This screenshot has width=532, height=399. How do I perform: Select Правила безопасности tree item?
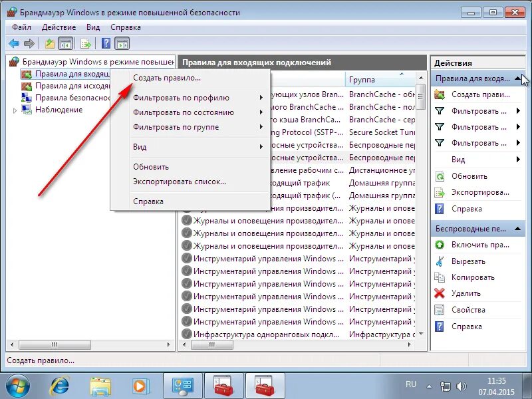click(x=72, y=98)
